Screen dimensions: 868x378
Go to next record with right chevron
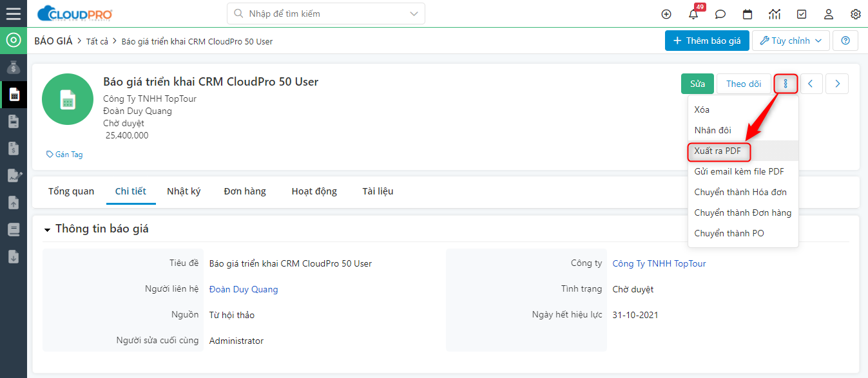837,84
